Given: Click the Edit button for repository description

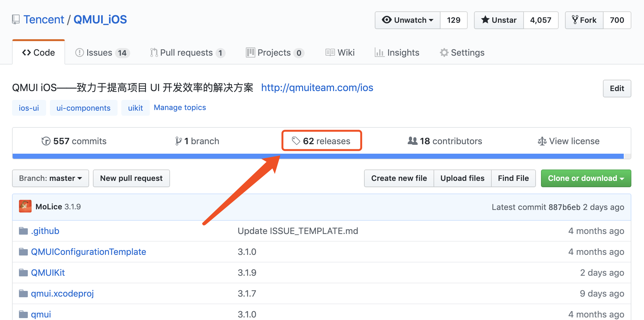Looking at the screenshot, I should tap(617, 89).
